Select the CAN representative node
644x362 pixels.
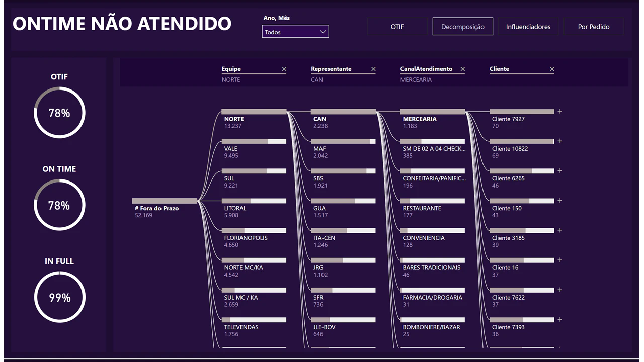[x=343, y=119]
